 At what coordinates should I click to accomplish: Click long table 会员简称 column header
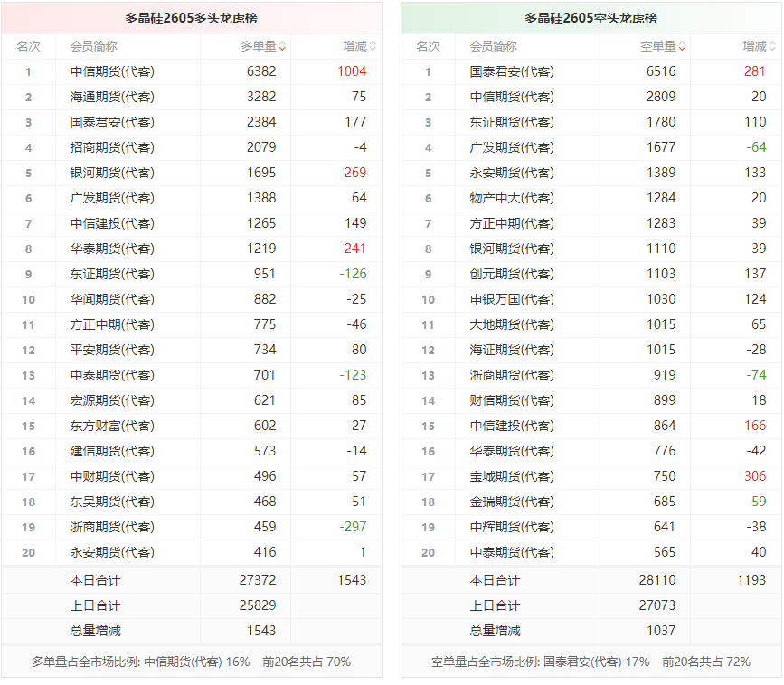pos(93,46)
